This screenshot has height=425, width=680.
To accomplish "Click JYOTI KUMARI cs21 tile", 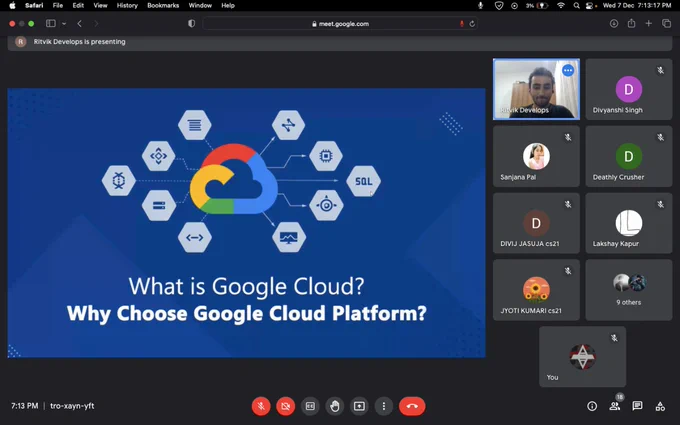I will click(536, 290).
